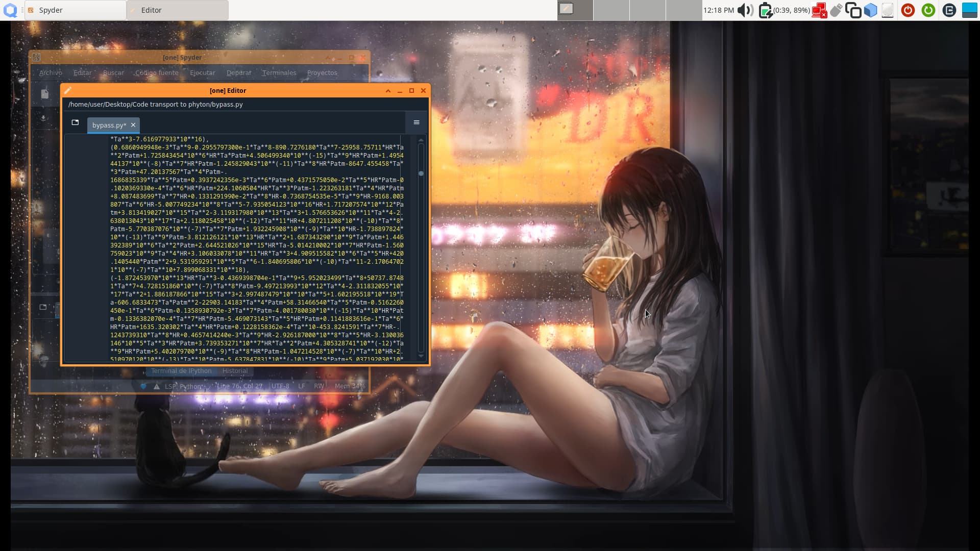Open the editor hamburger options menu

(x=416, y=122)
